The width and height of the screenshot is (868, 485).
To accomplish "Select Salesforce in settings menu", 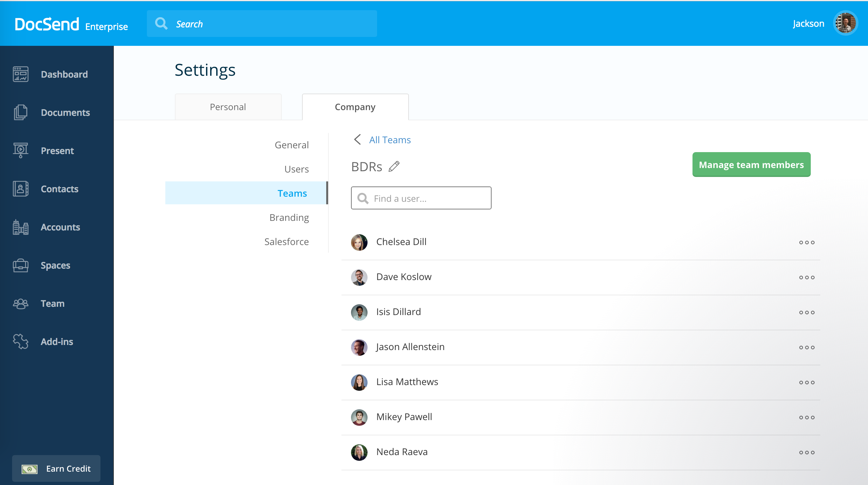I will 286,242.
